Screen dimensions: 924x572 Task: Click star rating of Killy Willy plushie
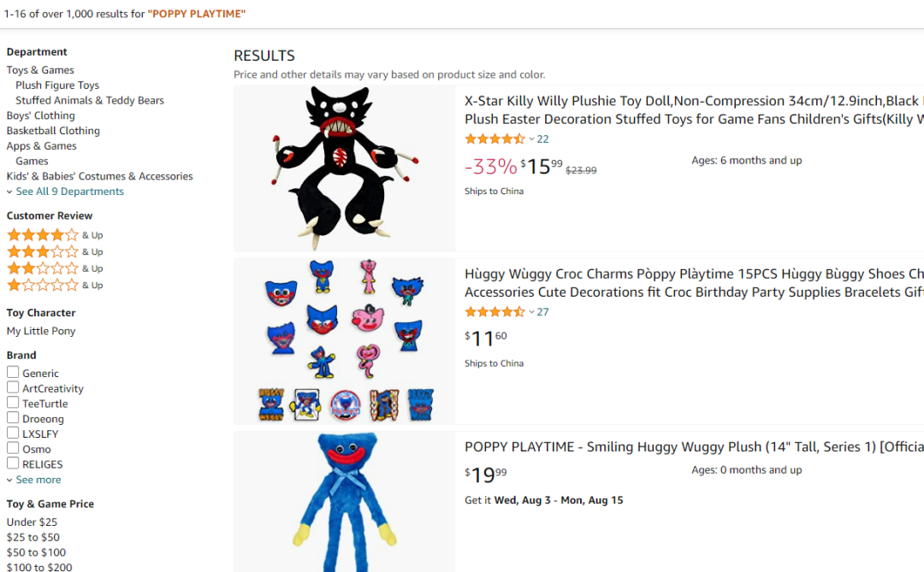(495, 139)
